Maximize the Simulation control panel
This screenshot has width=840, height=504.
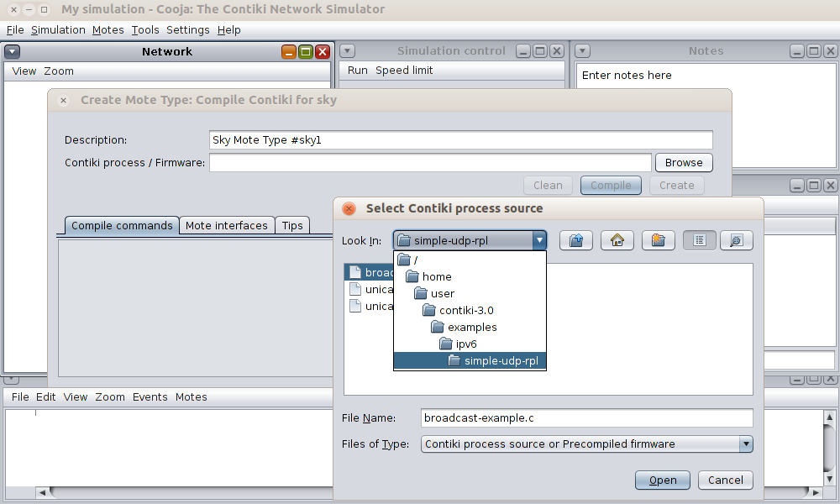pyautogui.click(x=540, y=51)
